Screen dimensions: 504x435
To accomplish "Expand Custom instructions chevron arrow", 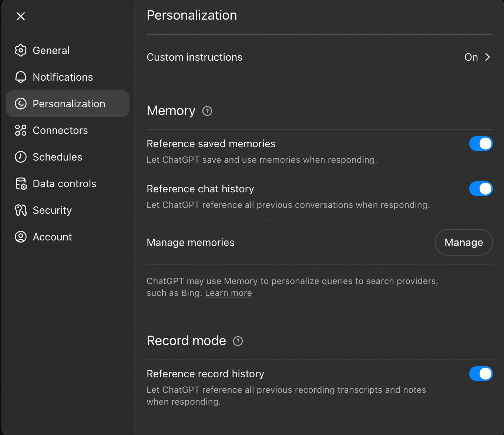I will point(488,57).
